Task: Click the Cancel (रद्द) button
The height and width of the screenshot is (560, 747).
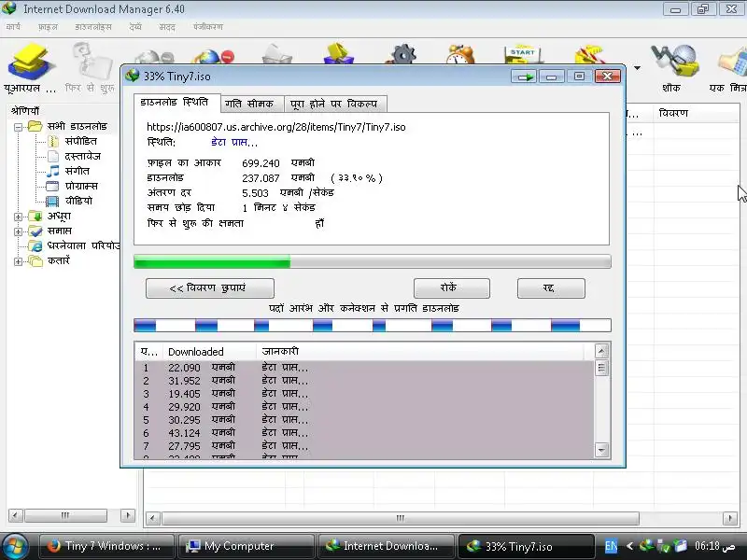Action: click(551, 288)
